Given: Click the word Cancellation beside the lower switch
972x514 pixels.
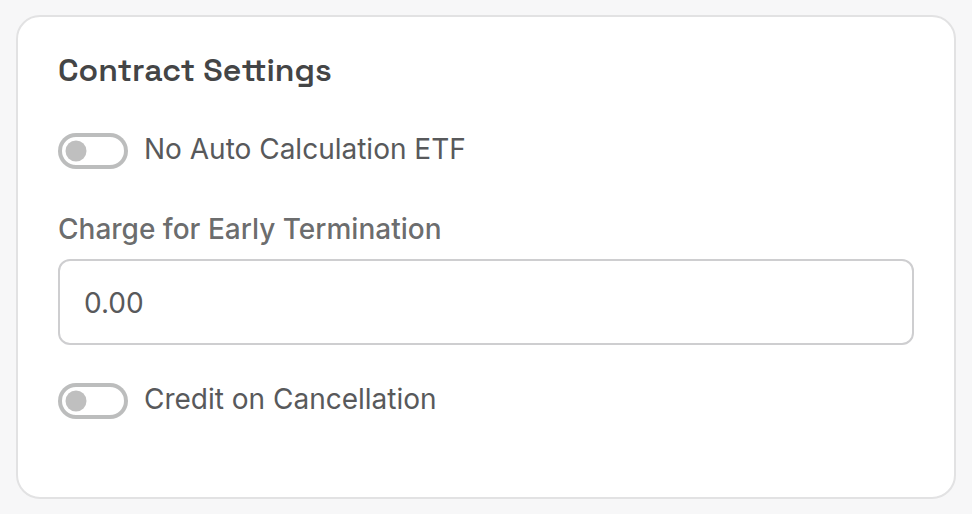Looking at the screenshot, I should [x=355, y=399].
